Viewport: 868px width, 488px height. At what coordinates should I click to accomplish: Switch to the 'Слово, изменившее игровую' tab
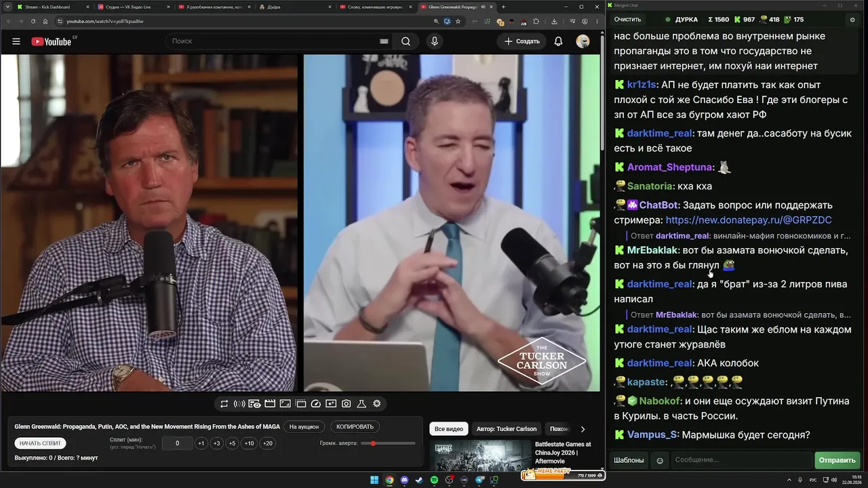pos(376,7)
